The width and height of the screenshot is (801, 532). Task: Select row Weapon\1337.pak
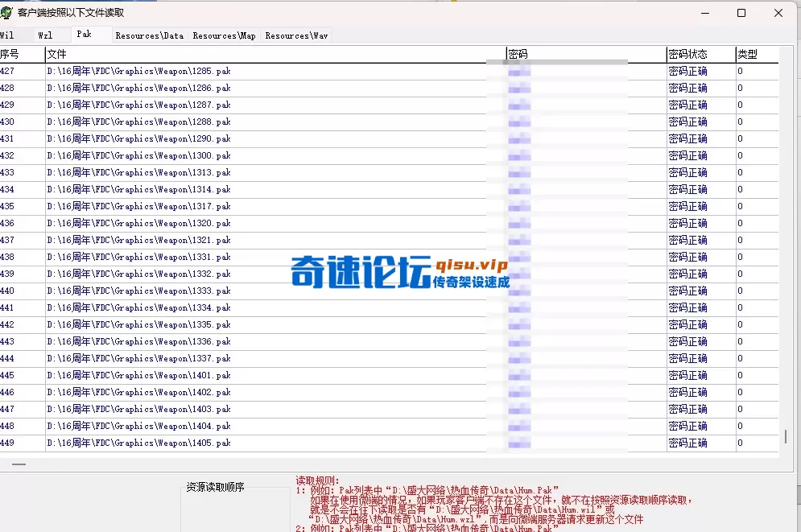pos(390,358)
